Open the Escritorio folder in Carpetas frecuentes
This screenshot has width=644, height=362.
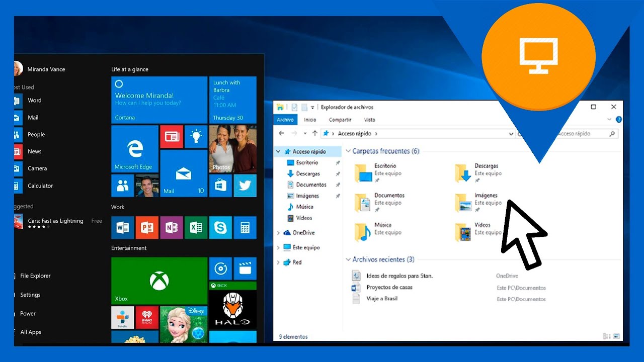[x=378, y=172]
